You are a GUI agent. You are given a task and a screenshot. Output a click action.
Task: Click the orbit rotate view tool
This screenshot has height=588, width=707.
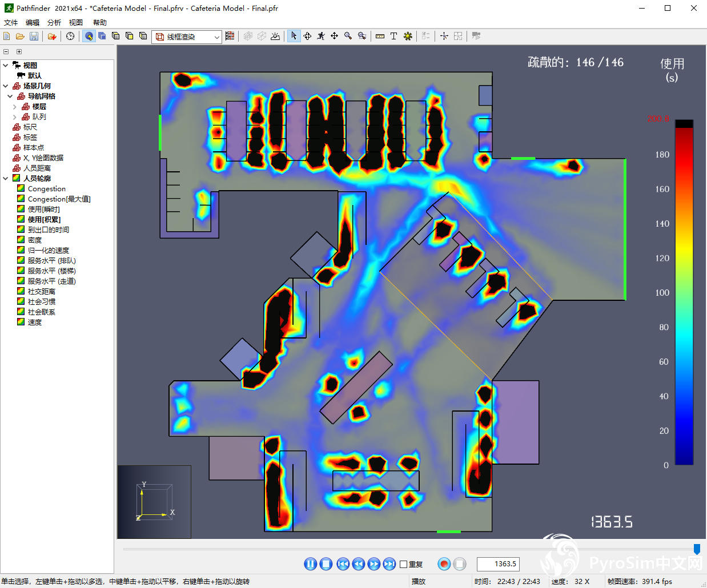tap(307, 36)
